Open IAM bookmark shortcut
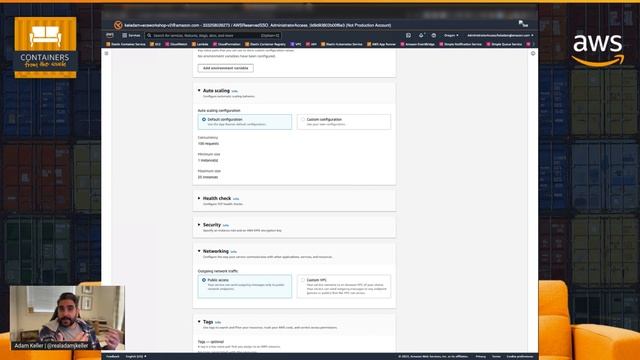This screenshot has height=360, width=640. click(311, 44)
